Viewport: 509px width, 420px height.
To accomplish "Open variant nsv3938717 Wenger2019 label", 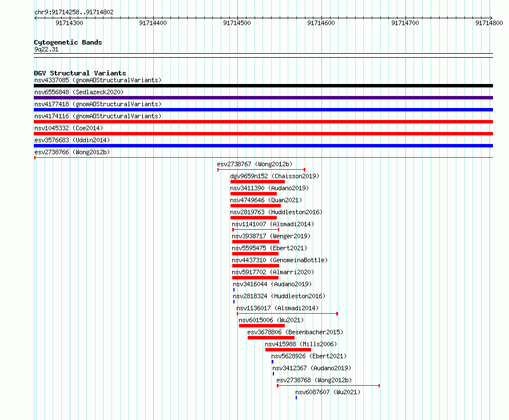I will (271, 236).
